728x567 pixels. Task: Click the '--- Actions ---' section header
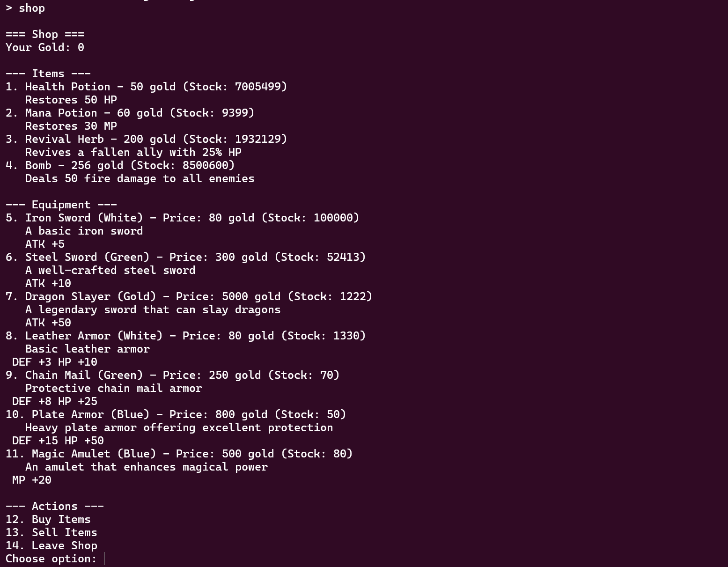[55, 506]
